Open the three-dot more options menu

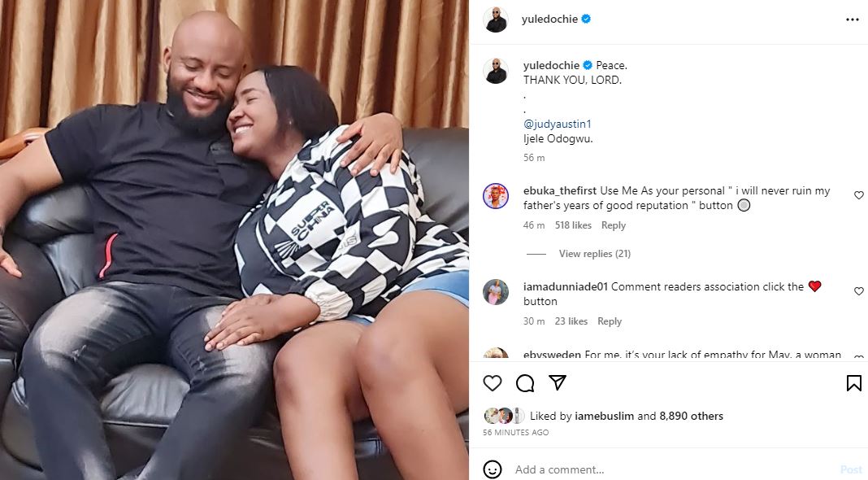click(852, 20)
